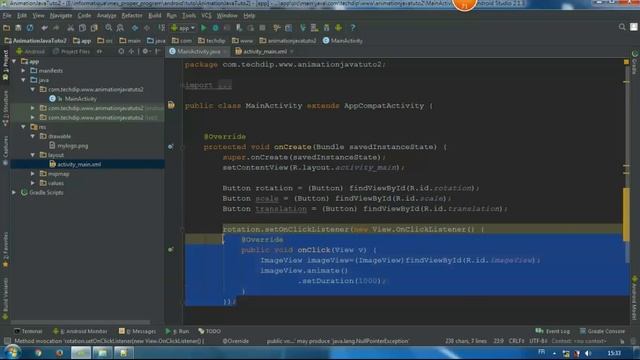Click the CRLF line separator in status bar

point(516,341)
